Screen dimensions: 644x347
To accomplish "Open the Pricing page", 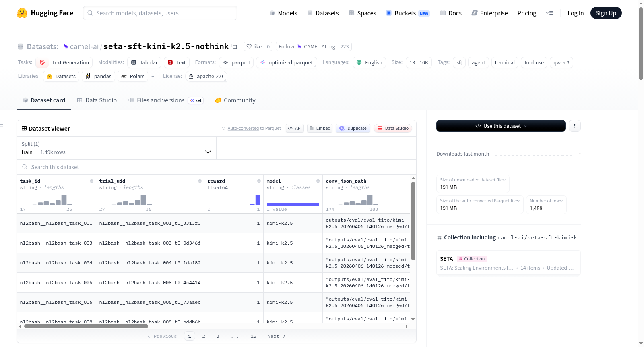I will click(x=527, y=13).
